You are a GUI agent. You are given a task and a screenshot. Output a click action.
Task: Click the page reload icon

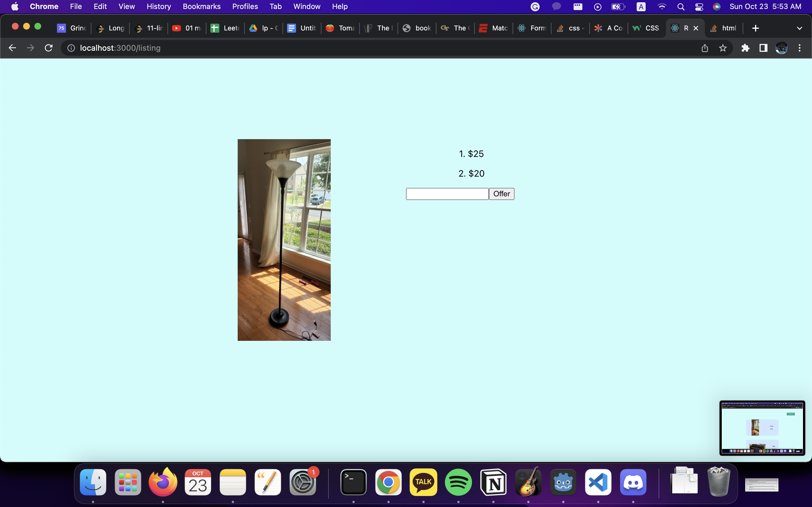point(49,48)
